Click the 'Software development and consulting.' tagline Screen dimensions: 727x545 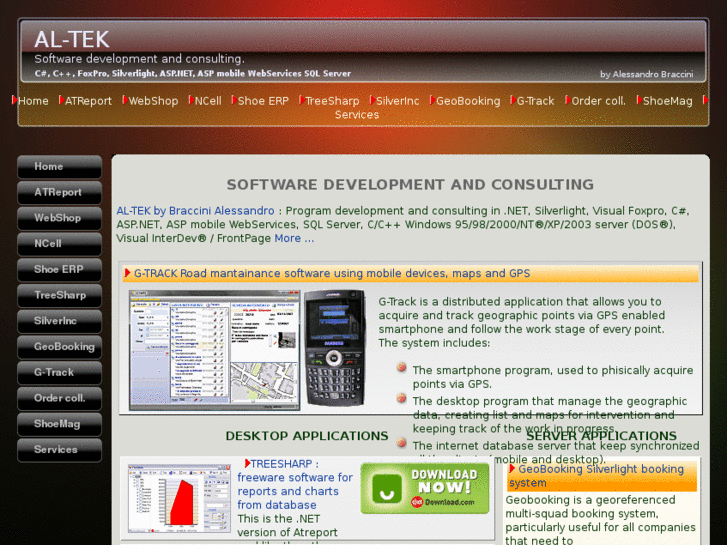(139, 59)
